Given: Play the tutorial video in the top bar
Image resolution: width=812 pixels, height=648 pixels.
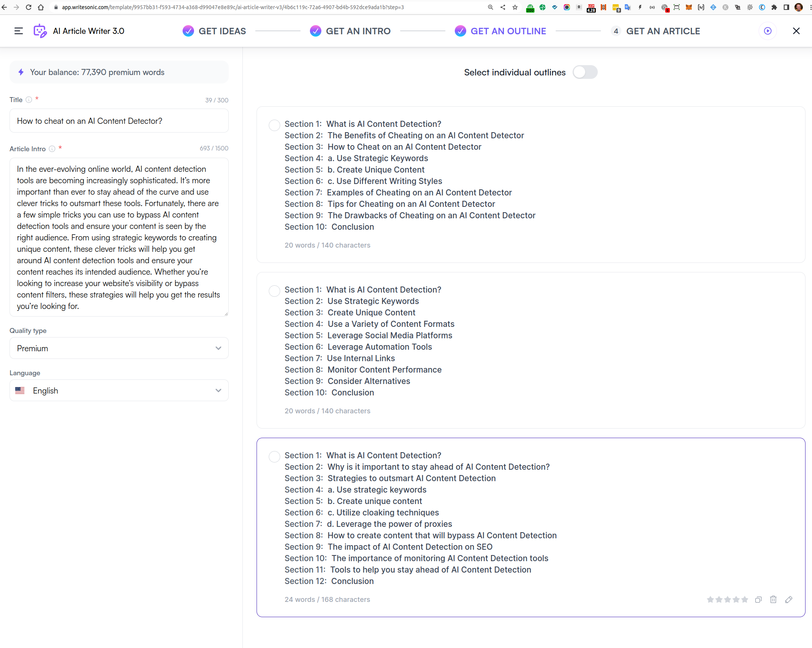Looking at the screenshot, I should click(x=768, y=31).
